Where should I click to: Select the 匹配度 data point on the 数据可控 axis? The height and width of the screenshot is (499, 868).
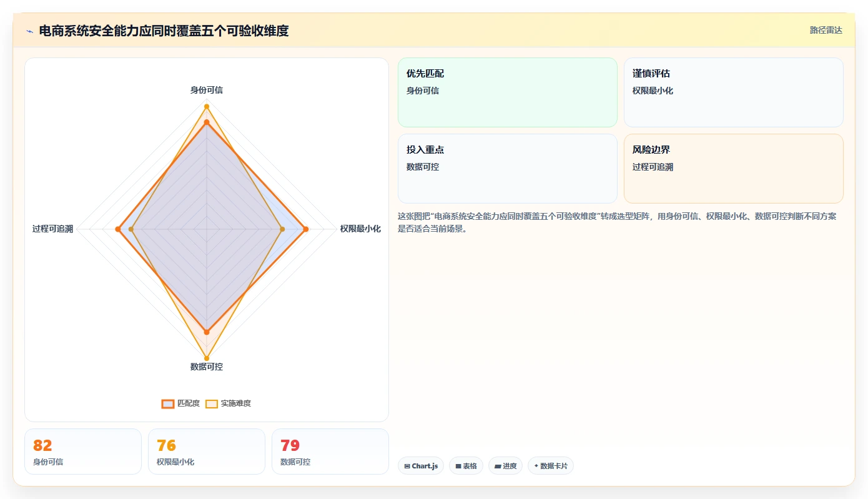click(x=207, y=332)
